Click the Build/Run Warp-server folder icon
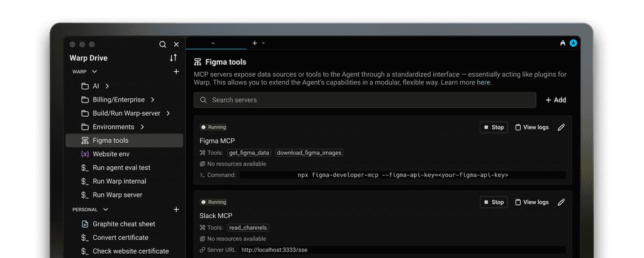Viewport: 644px width, 258px height. pos(85,113)
